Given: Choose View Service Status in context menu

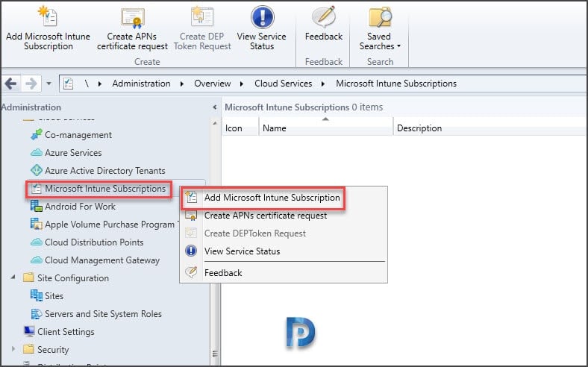Looking at the screenshot, I should click(242, 251).
